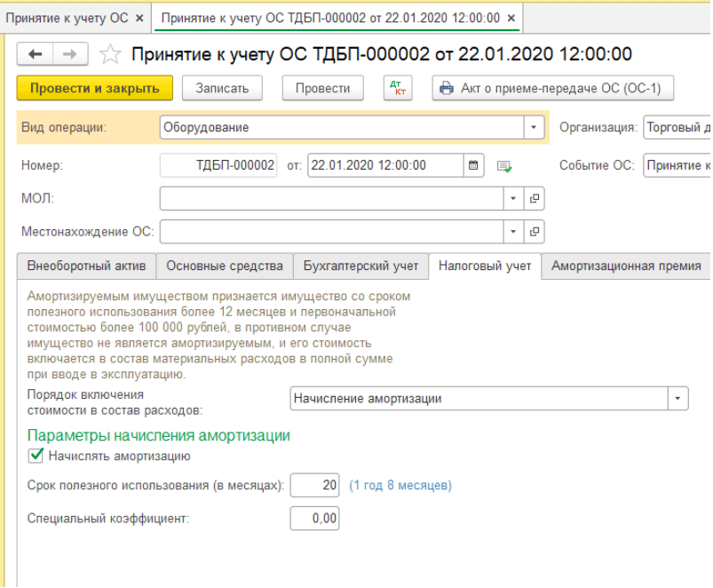
Task: Switch to the Бухгалтерский учет tab
Action: (360, 266)
